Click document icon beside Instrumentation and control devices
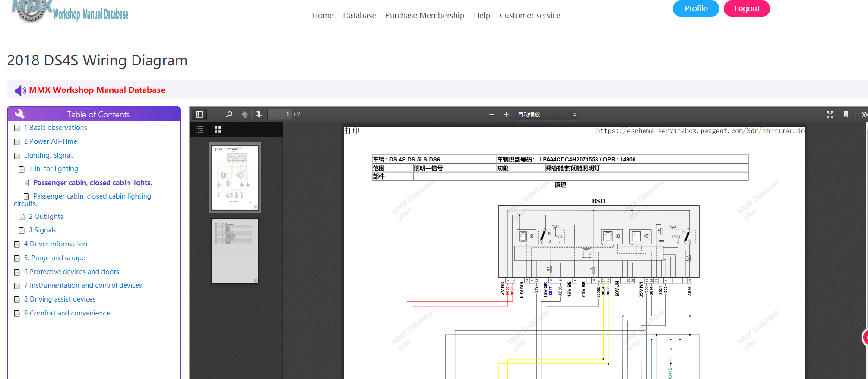Viewport: 868px width, 379px height. click(17, 286)
